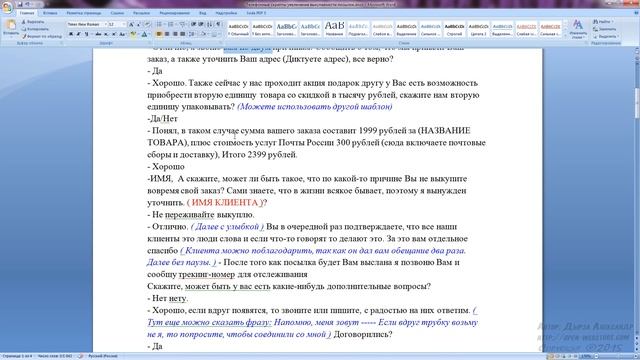Click the Decrease Indent icon
The height and width of the screenshot is (360, 640).
194,24
